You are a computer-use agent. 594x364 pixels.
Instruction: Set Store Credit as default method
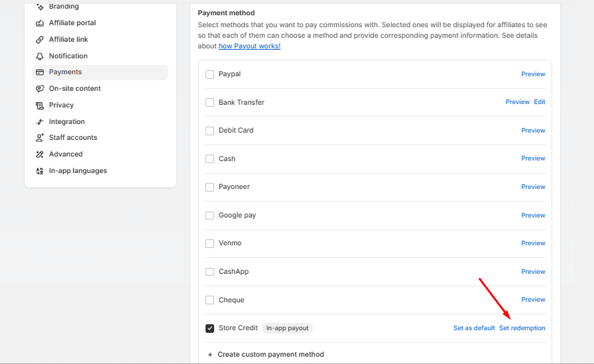pyautogui.click(x=474, y=328)
